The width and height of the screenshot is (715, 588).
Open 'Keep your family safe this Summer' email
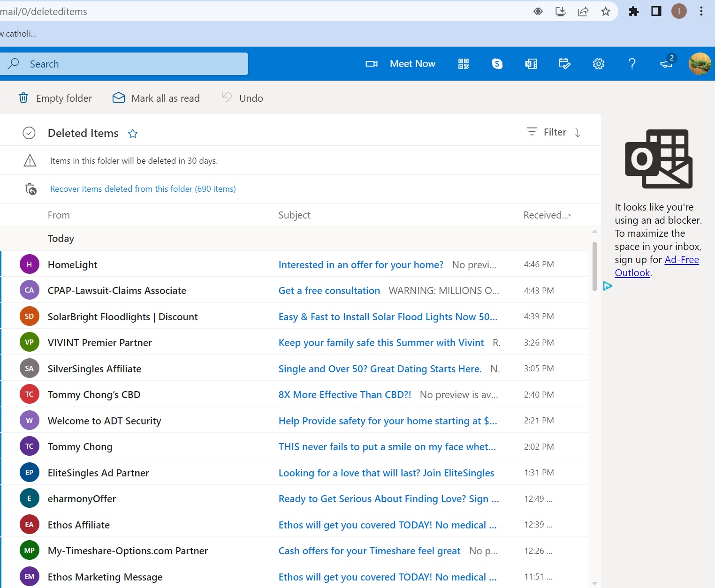[381, 343]
